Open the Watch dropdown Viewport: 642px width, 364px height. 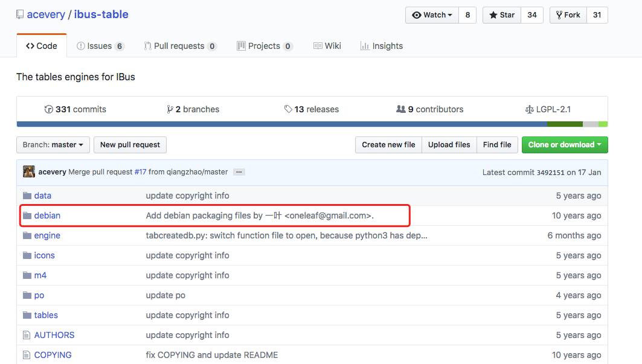(x=432, y=15)
